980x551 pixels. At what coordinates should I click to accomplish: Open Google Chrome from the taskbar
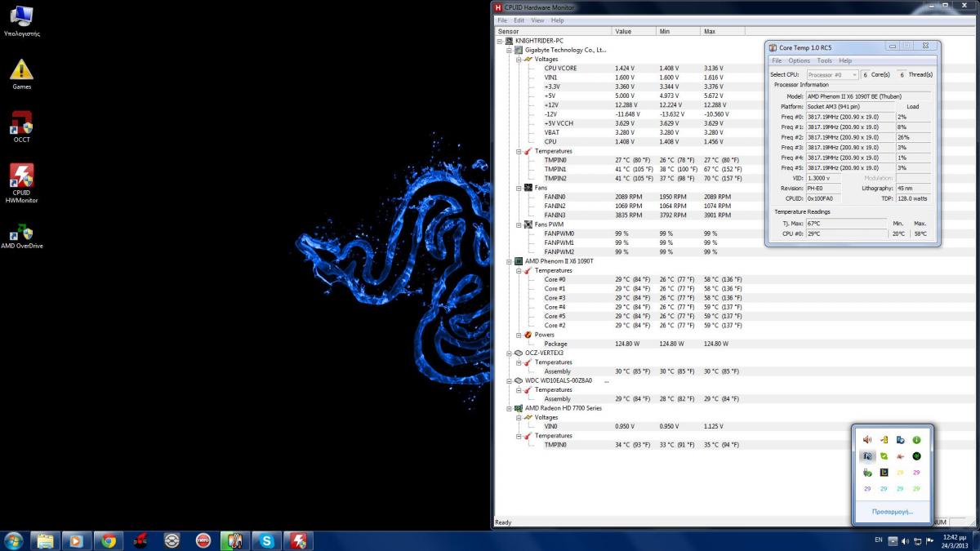tap(108, 540)
